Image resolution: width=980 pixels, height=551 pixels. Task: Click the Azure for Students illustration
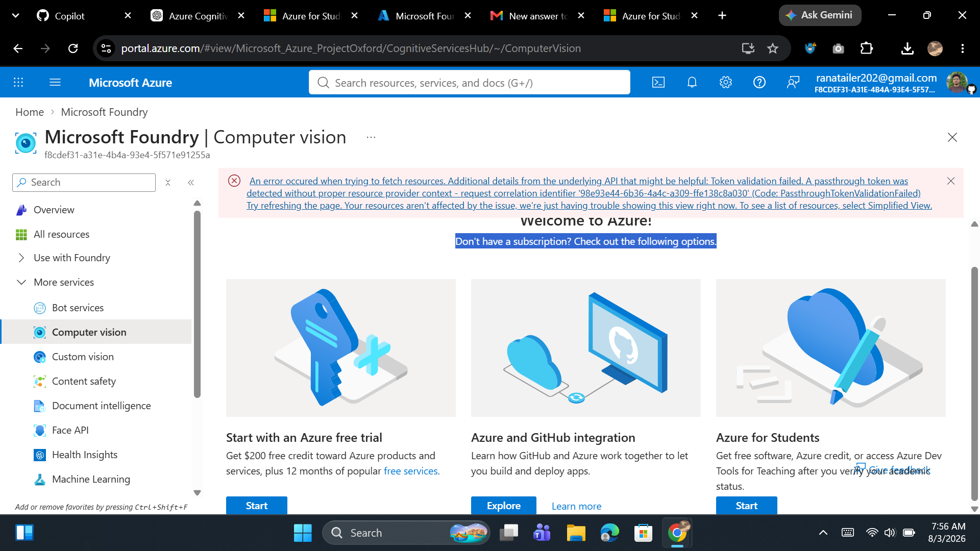pyautogui.click(x=831, y=347)
